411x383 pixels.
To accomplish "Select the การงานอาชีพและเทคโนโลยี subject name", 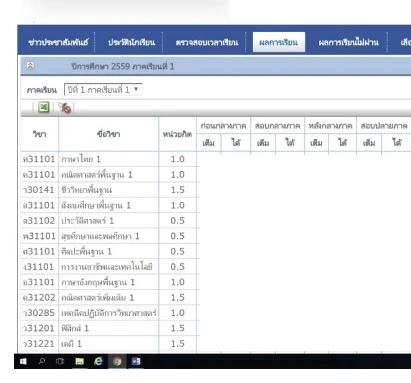I will pyautogui.click(x=107, y=267).
